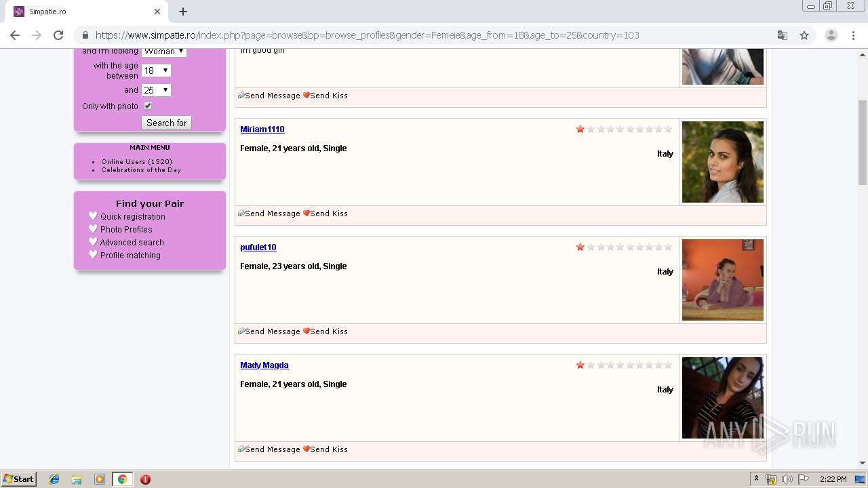Viewport: 868px width, 488px height.
Task: Open the Windows Start menu
Action: pos(19,479)
